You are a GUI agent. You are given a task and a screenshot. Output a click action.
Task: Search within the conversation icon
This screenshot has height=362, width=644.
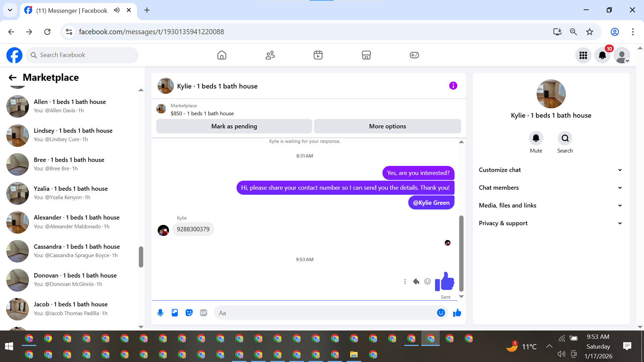point(565,138)
